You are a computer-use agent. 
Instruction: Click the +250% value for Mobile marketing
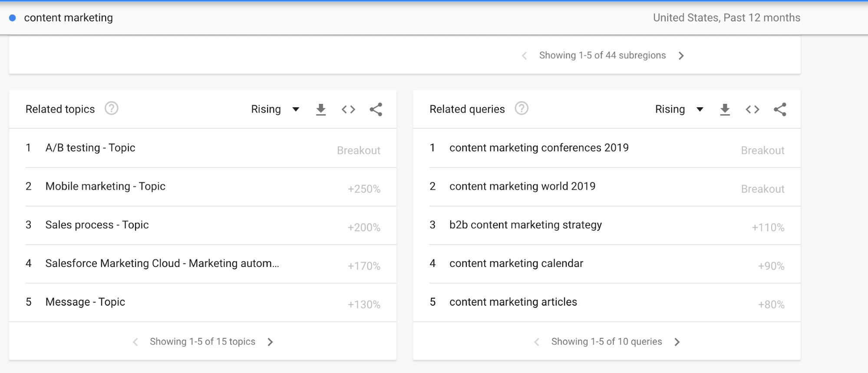[364, 189]
